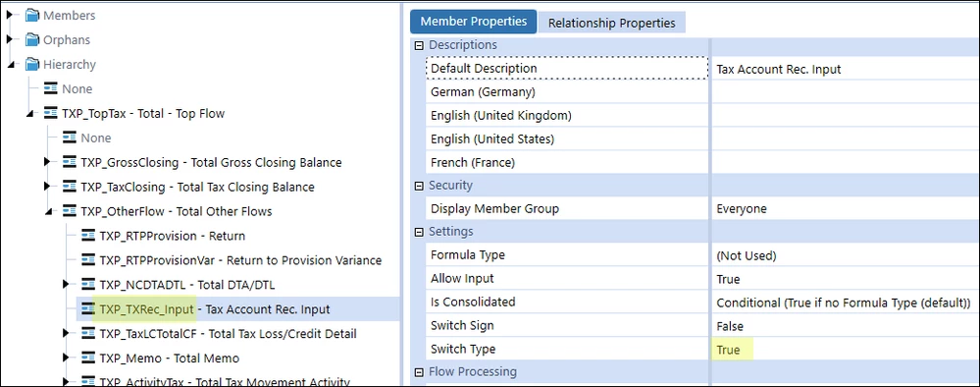980x387 pixels.
Task: Collapse the Settings property section
Action: (420, 232)
